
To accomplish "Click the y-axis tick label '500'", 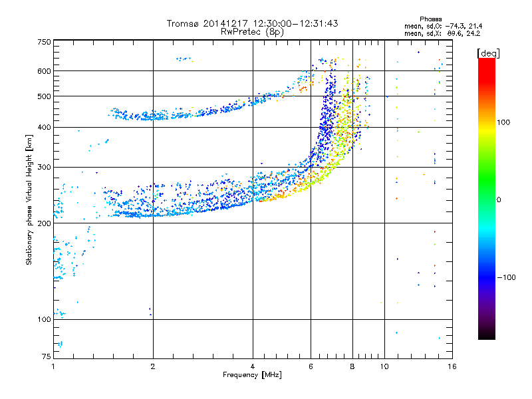I will [44, 96].
